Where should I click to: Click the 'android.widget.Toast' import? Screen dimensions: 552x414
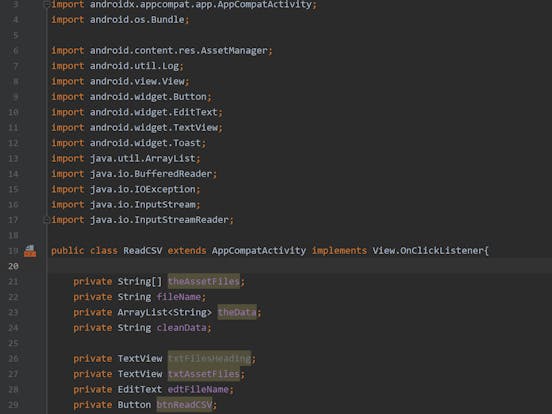point(145,143)
